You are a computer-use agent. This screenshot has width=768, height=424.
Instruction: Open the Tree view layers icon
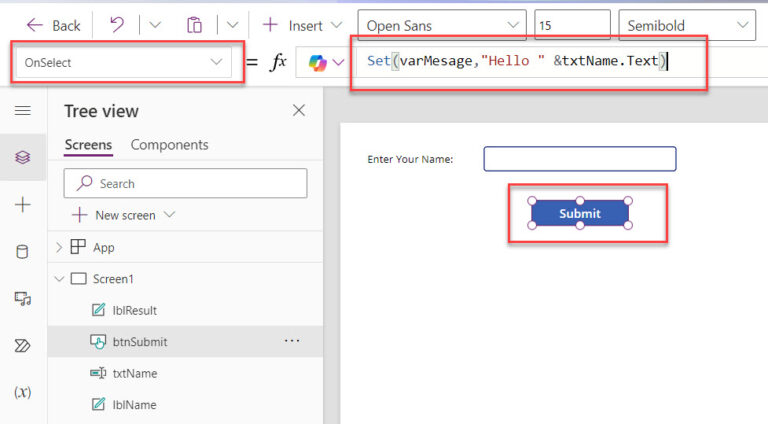23,157
